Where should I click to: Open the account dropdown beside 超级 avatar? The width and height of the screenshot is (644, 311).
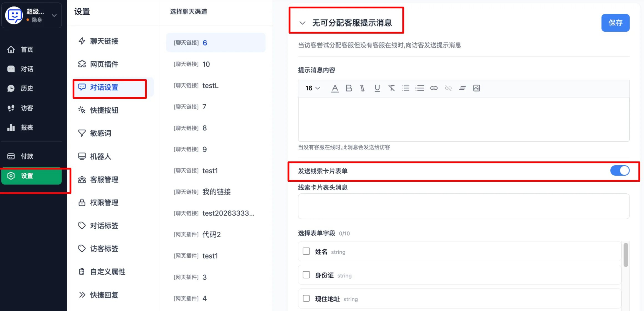54,16
